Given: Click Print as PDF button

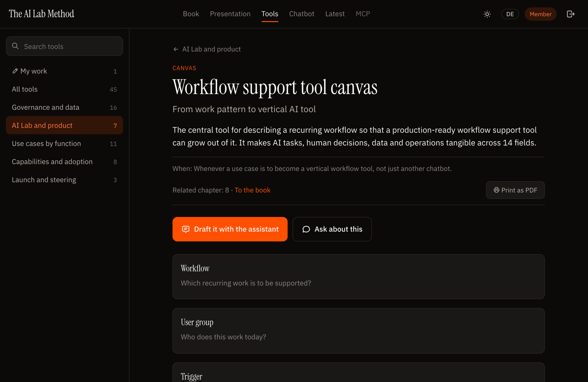Looking at the screenshot, I should tap(515, 190).
